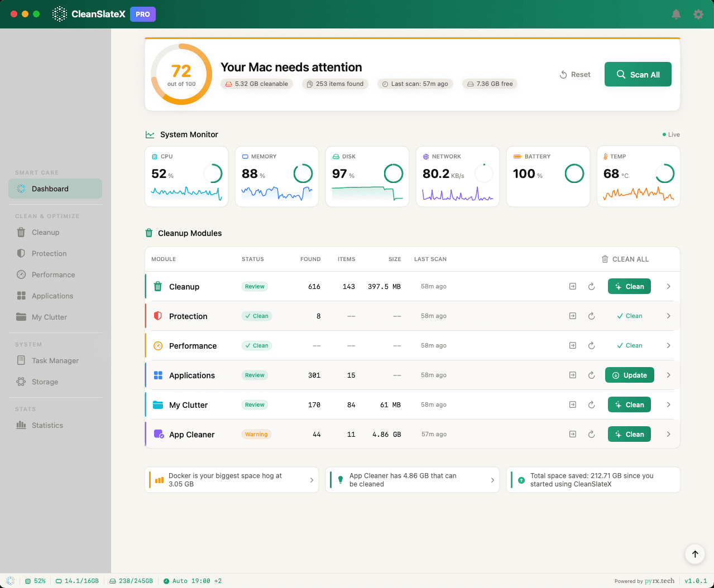
Task: Expand the Applications row chevron
Action: 668,375
